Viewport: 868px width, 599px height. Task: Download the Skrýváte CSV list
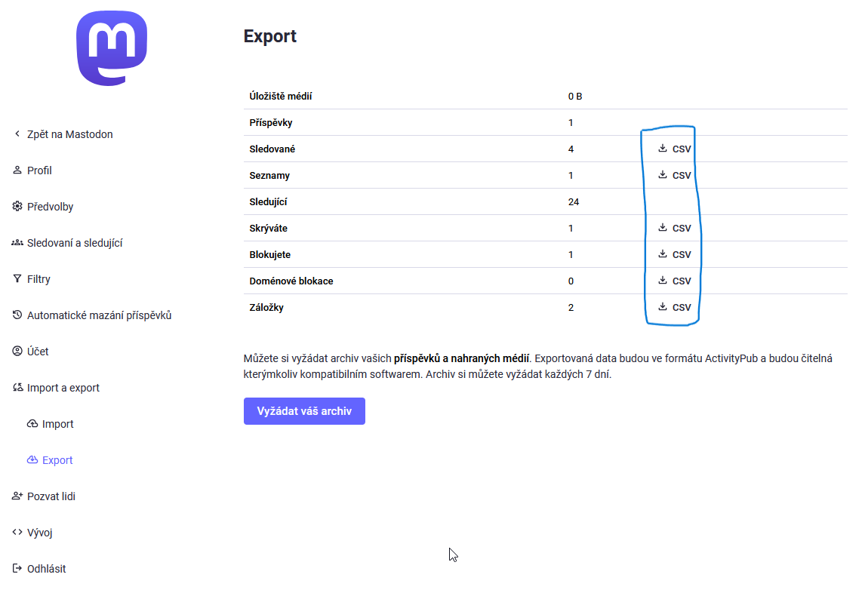coord(674,228)
